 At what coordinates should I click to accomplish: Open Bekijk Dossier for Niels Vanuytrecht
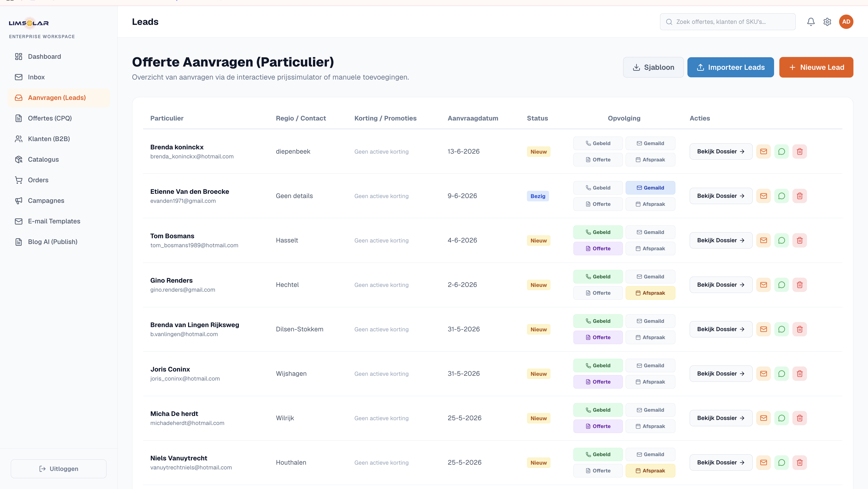(721, 463)
